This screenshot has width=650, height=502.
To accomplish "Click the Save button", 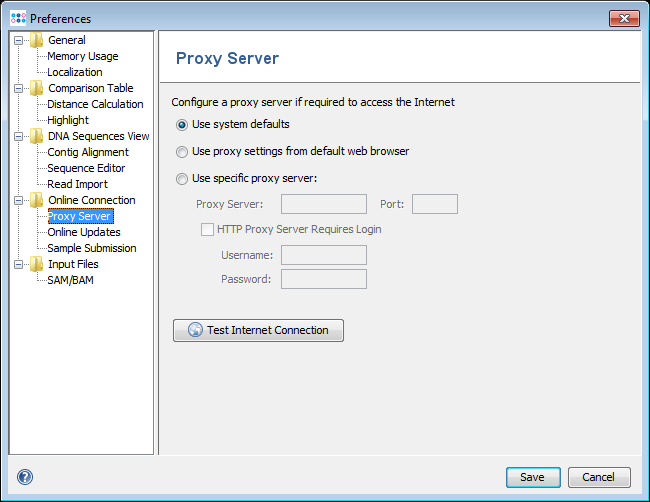I will (x=533, y=477).
